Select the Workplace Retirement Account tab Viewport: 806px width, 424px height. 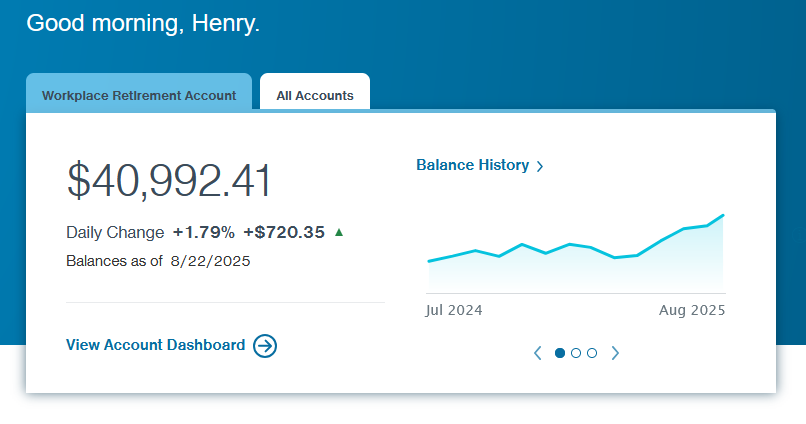click(x=139, y=96)
